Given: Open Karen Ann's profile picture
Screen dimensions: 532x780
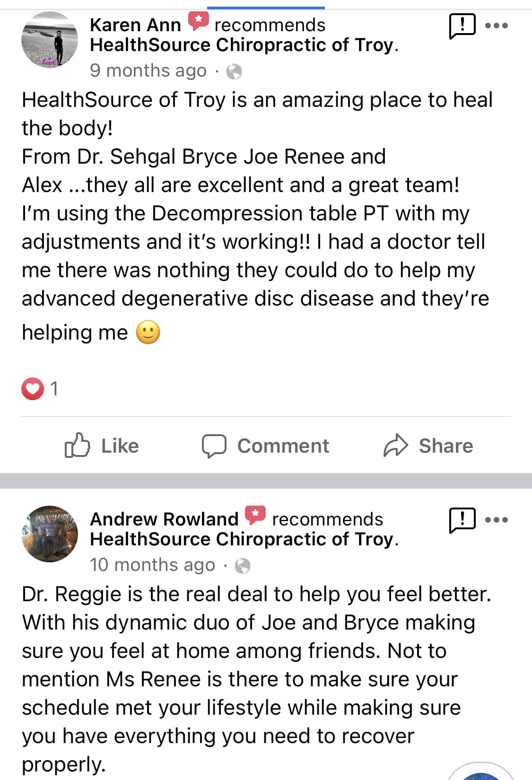Looking at the screenshot, I should click(49, 40).
